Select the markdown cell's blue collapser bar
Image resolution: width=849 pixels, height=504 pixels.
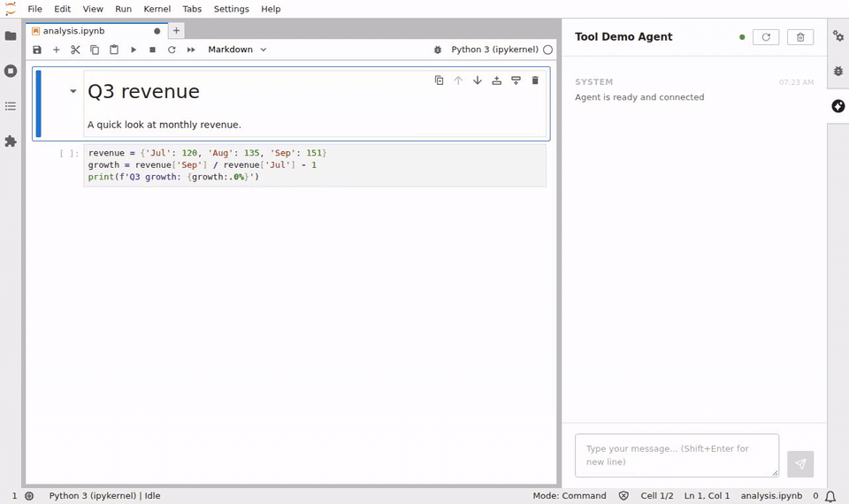[38, 103]
